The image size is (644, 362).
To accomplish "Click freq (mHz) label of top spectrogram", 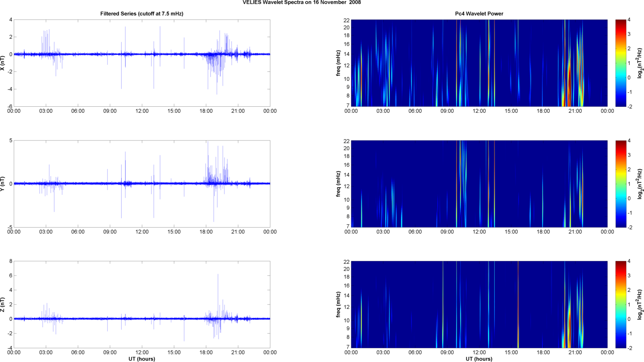I will (338, 63).
